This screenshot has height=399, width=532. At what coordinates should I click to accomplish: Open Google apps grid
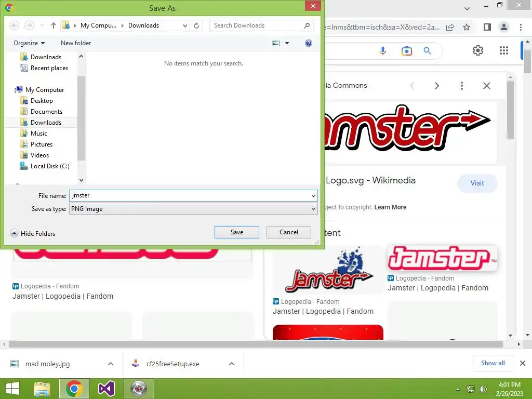pyautogui.click(x=504, y=50)
